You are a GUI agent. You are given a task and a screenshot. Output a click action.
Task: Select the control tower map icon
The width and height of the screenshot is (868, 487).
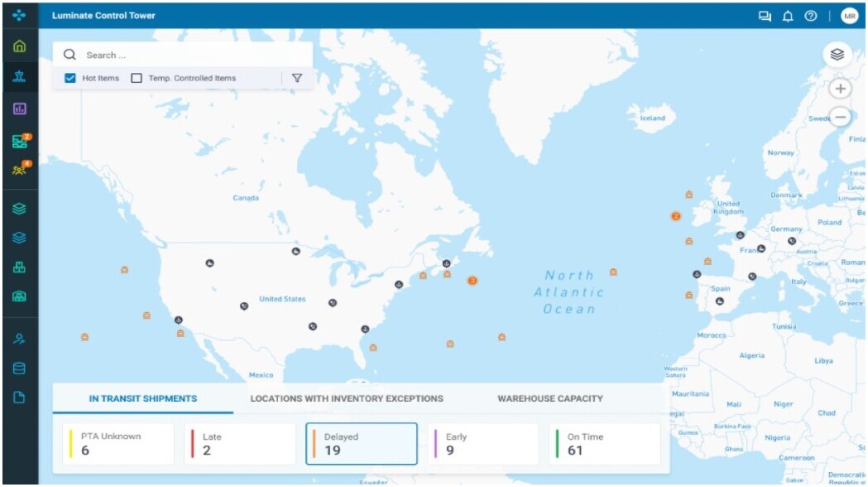click(x=19, y=76)
